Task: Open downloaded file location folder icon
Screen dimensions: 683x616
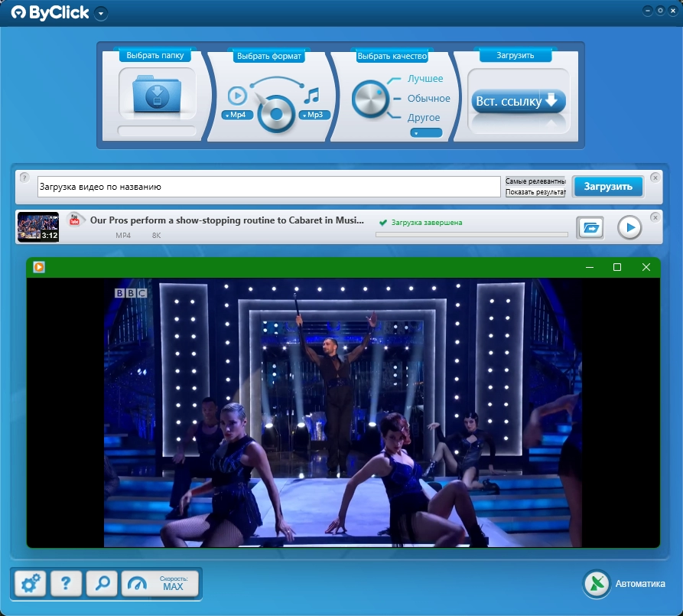Action: point(590,227)
